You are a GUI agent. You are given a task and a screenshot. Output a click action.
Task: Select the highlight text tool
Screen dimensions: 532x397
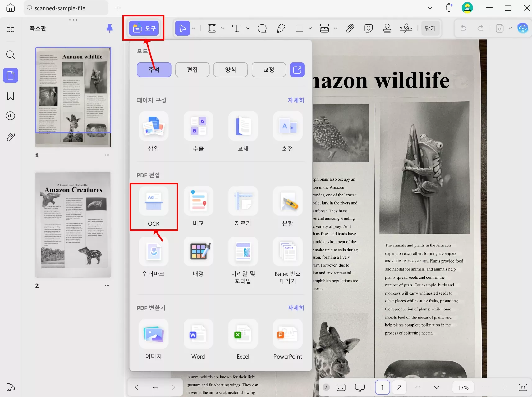pos(212,28)
